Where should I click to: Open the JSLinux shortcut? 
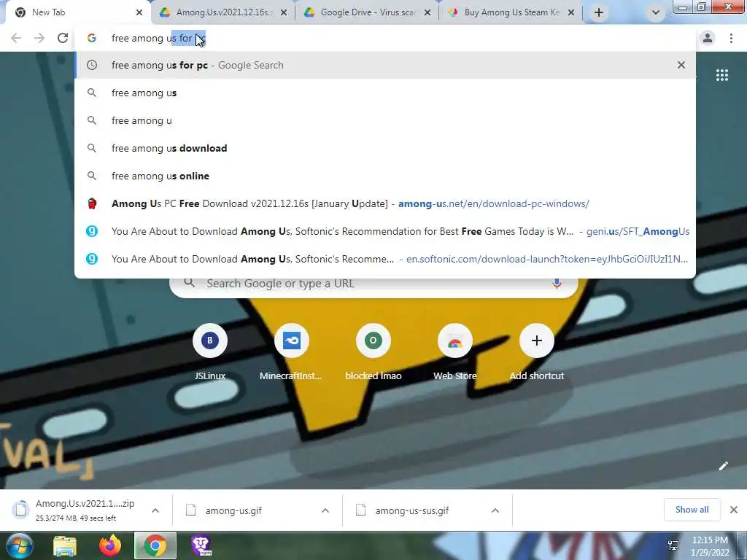point(209,352)
